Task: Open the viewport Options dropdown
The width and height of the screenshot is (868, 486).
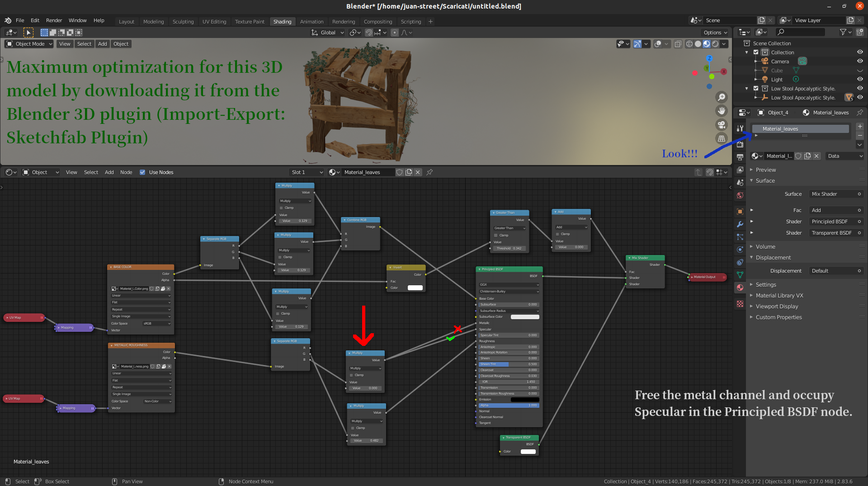Action: click(715, 33)
